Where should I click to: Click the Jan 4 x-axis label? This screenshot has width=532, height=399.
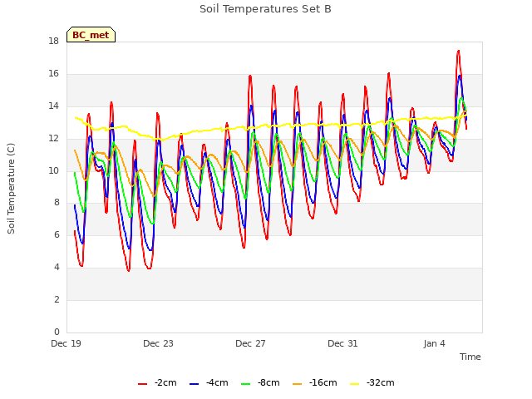pos(434,343)
